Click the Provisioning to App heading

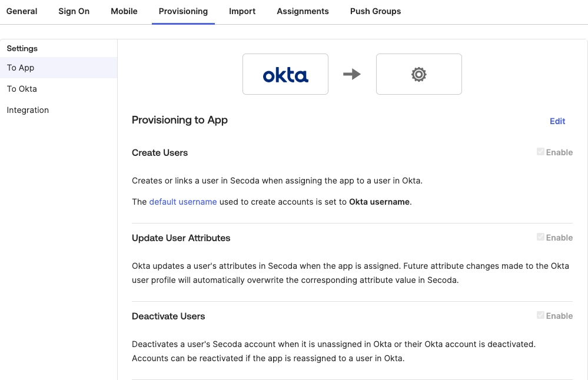click(180, 120)
